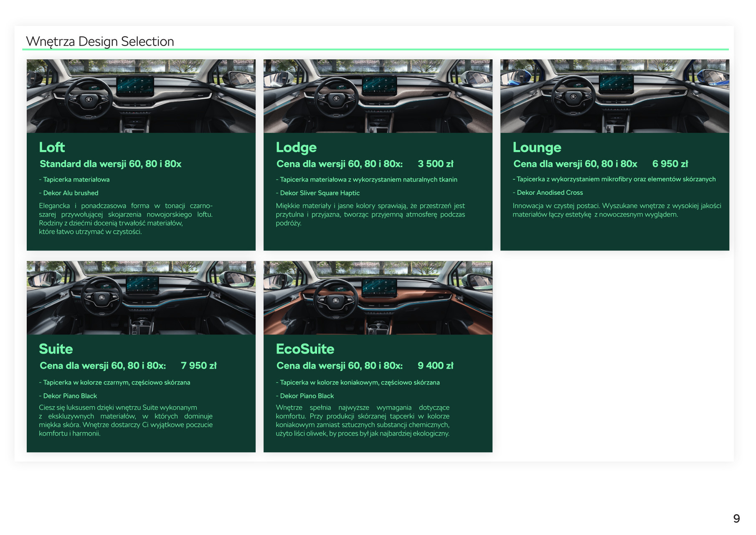
Task: Open the Lodge interior photo
Action: pyautogui.click(x=378, y=96)
